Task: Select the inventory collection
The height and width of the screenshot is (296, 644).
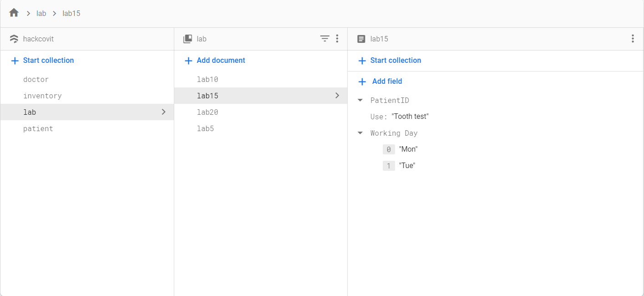Action: [42, 96]
